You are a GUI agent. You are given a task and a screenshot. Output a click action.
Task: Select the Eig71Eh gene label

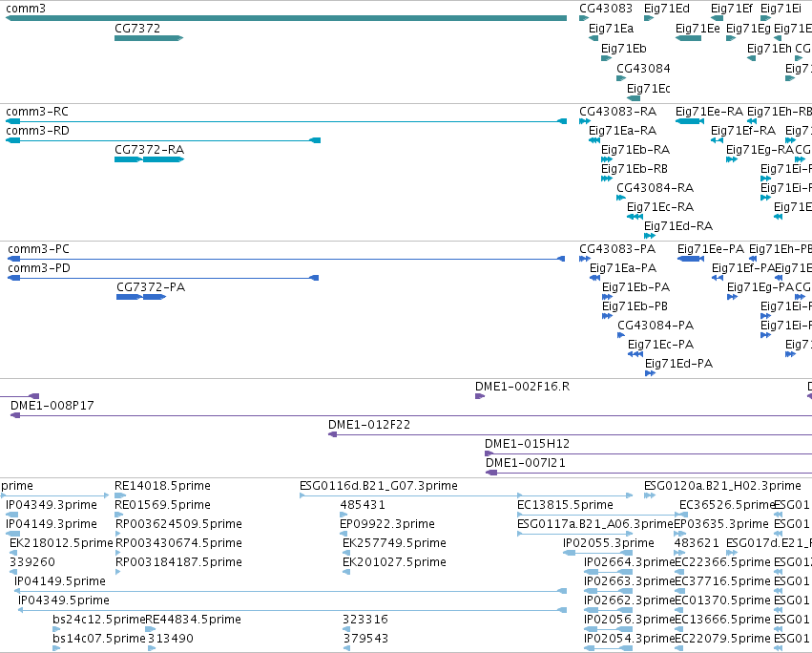pos(769,49)
